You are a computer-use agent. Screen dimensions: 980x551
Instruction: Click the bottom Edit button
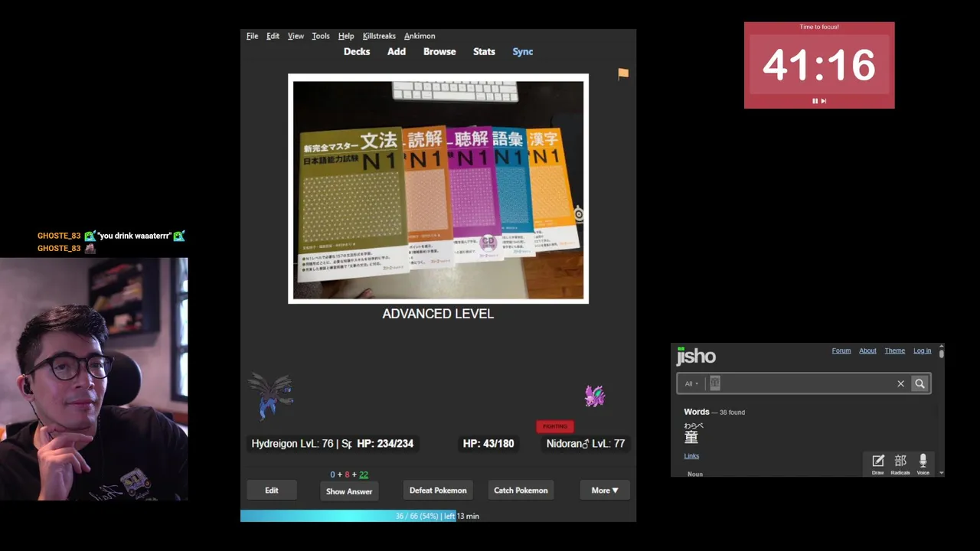click(272, 491)
